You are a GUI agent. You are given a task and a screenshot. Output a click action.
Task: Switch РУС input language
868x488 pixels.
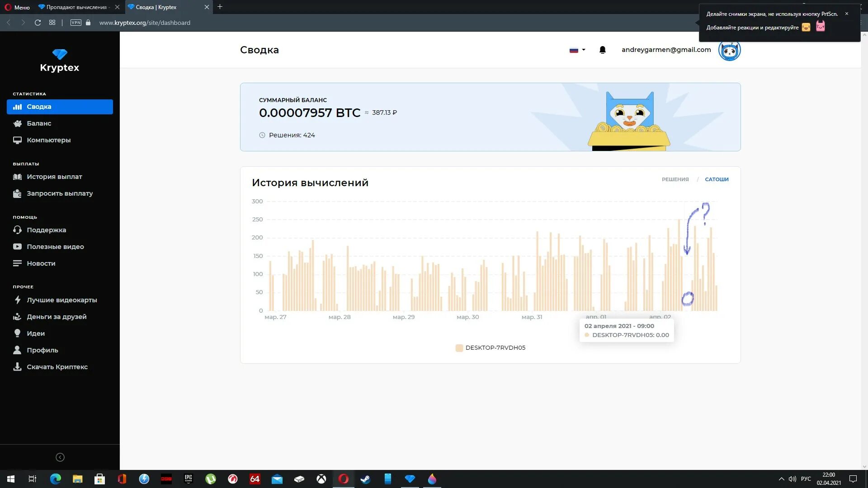[806, 479]
